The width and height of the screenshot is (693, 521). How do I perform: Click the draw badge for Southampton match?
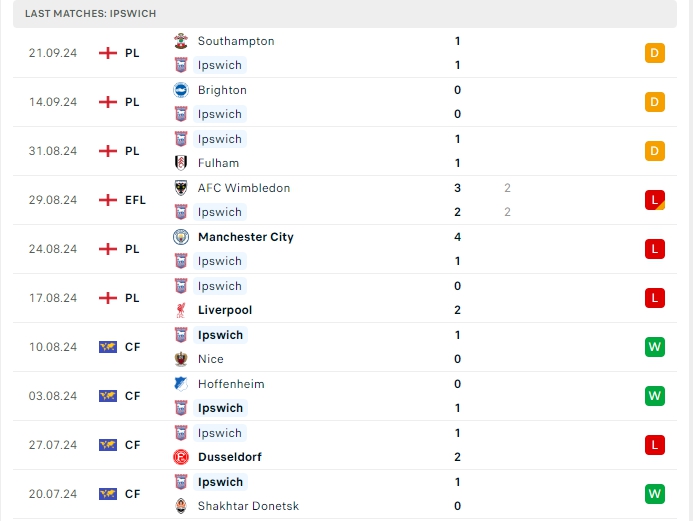[x=655, y=53]
